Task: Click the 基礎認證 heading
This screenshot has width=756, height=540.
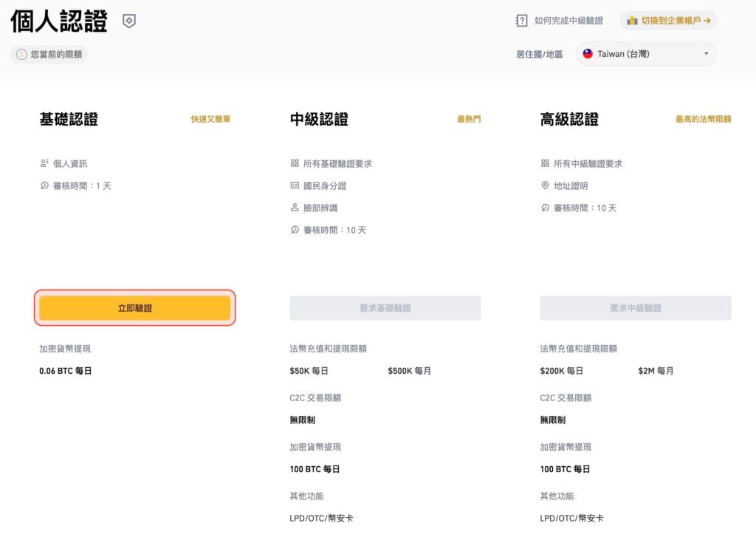Action: pos(69,119)
